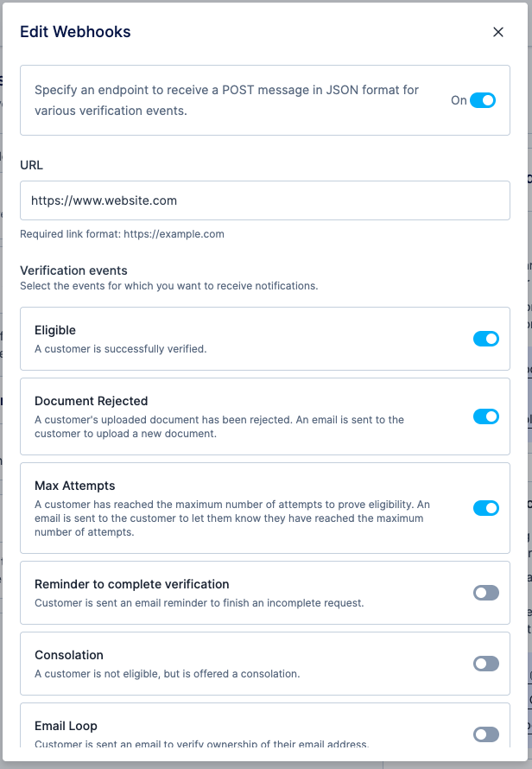Click the On label beside the toggle

(459, 100)
